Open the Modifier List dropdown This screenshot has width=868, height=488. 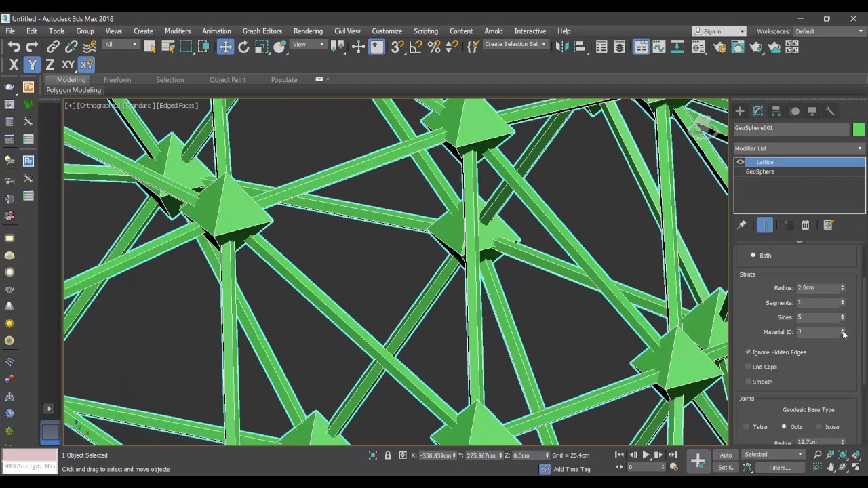click(x=799, y=148)
